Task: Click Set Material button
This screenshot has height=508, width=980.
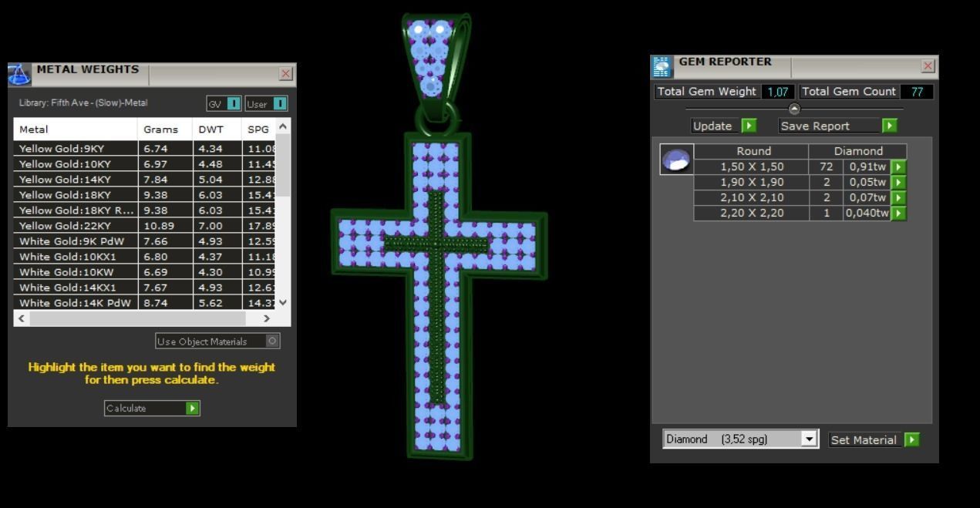Action: [874, 439]
